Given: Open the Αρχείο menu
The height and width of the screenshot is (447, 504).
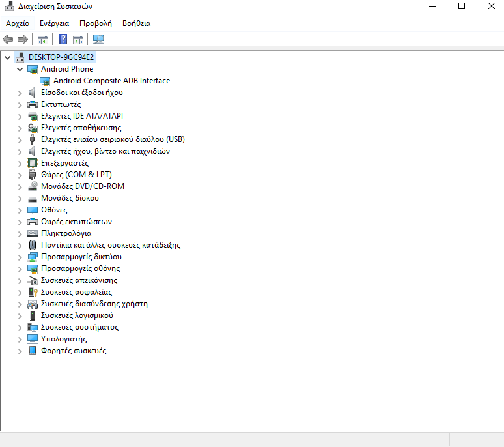Looking at the screenshot, I should tap(18, 23).
